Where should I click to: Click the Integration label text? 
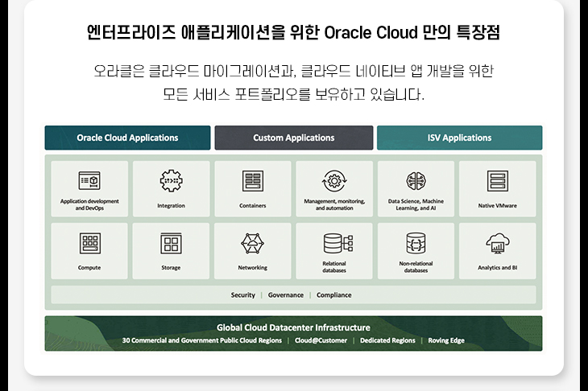coord(171,206)
